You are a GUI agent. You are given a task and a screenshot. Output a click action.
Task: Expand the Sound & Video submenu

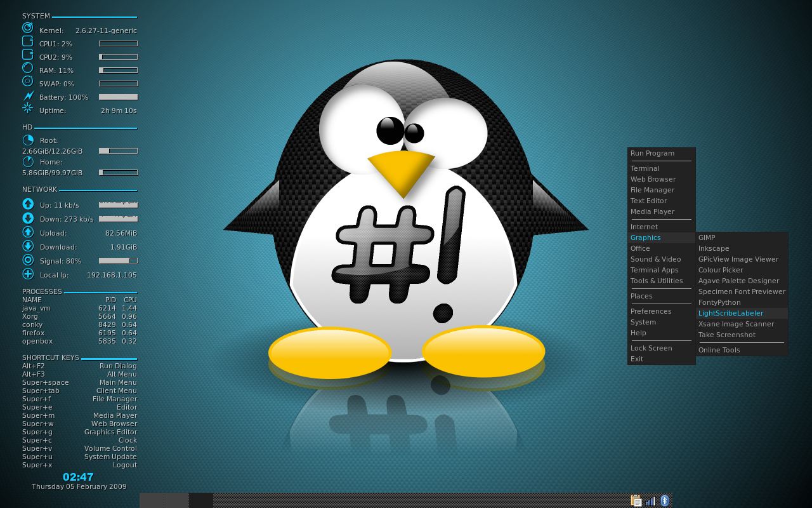pyautogui.click(x=662, y=259)
